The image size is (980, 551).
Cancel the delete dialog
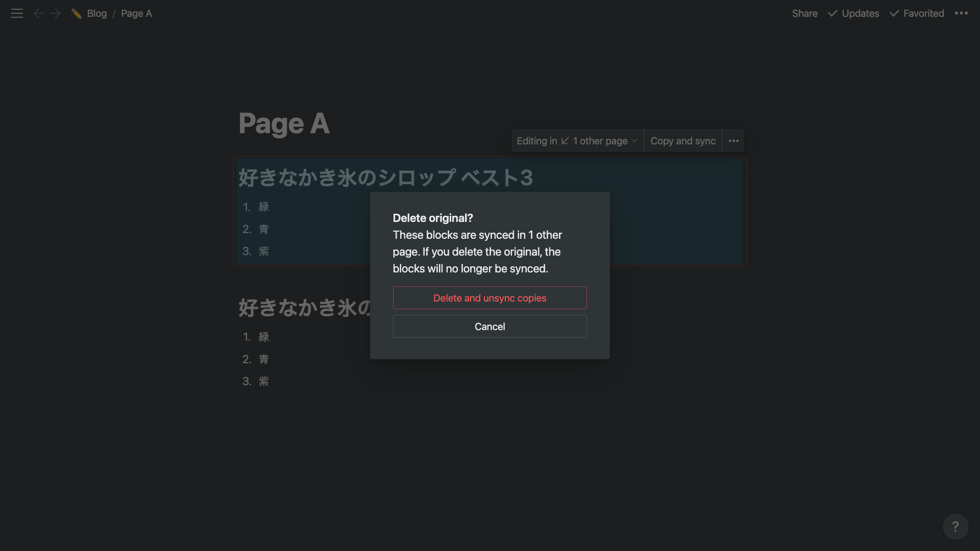pos(489,327)
